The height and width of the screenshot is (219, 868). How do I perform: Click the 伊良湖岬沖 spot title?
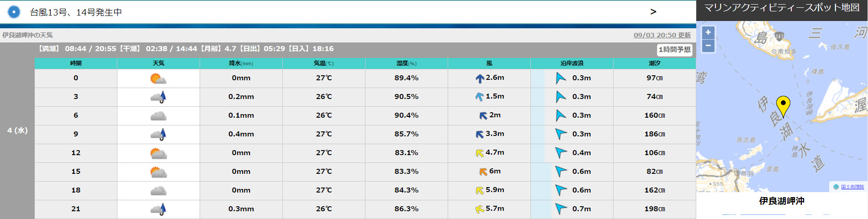click(x=782, y=201)
